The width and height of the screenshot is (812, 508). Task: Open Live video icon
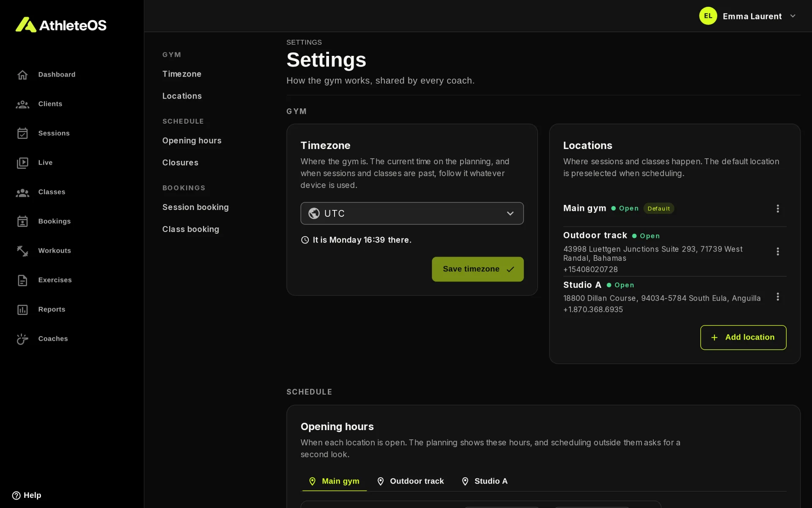[22, 163]
